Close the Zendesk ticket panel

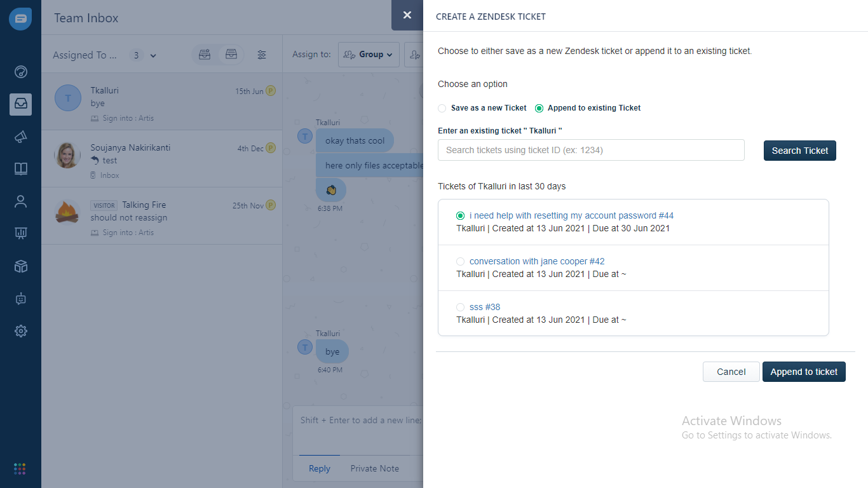[x=407, y=15]
